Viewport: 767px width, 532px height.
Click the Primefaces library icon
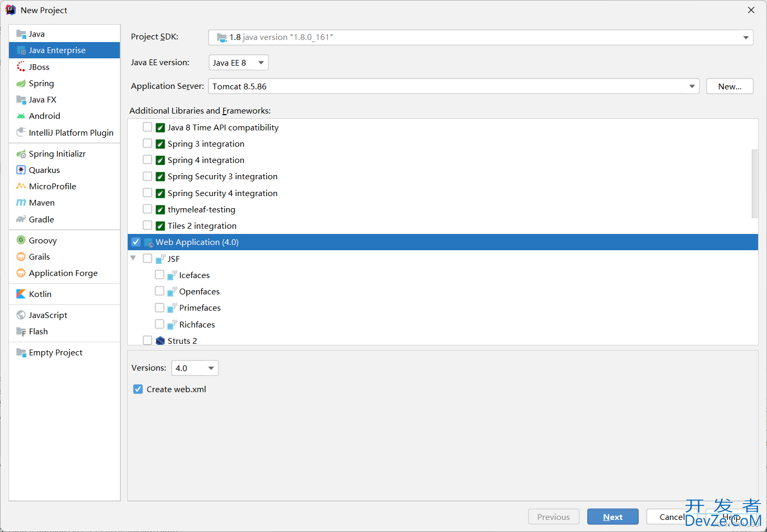pos(172,308)
